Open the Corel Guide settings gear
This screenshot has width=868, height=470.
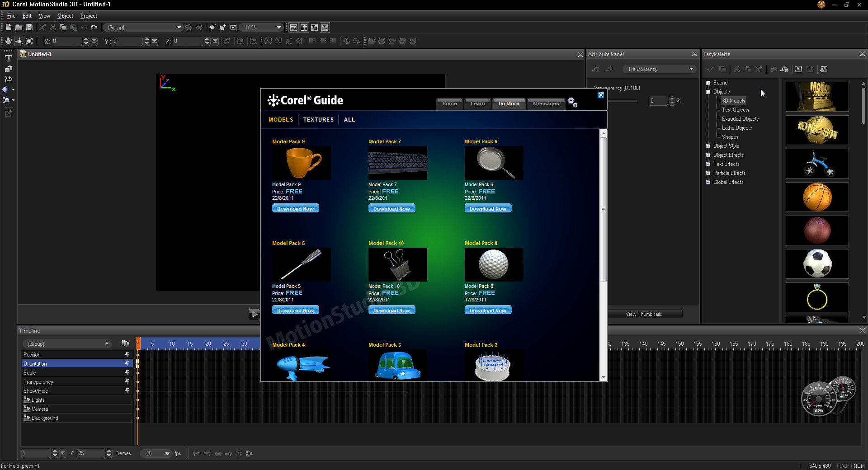click(572, 103)
